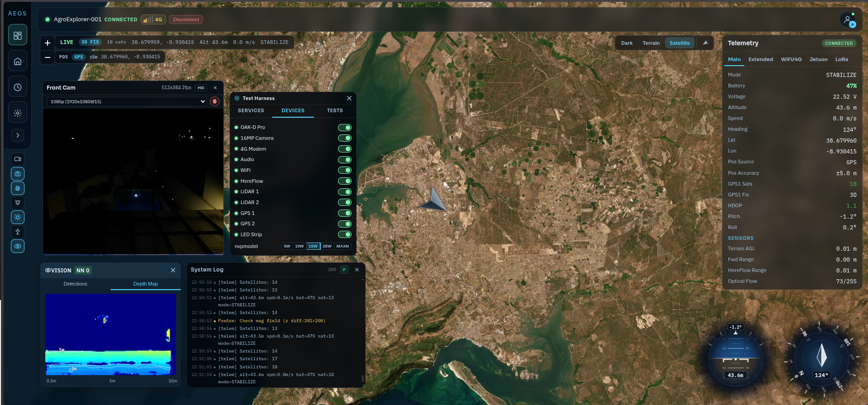Viewport: 868px width, 405px height.
Task: Zoom out the map with minus button
Action: pyautogui.click(x=48, y=57)
